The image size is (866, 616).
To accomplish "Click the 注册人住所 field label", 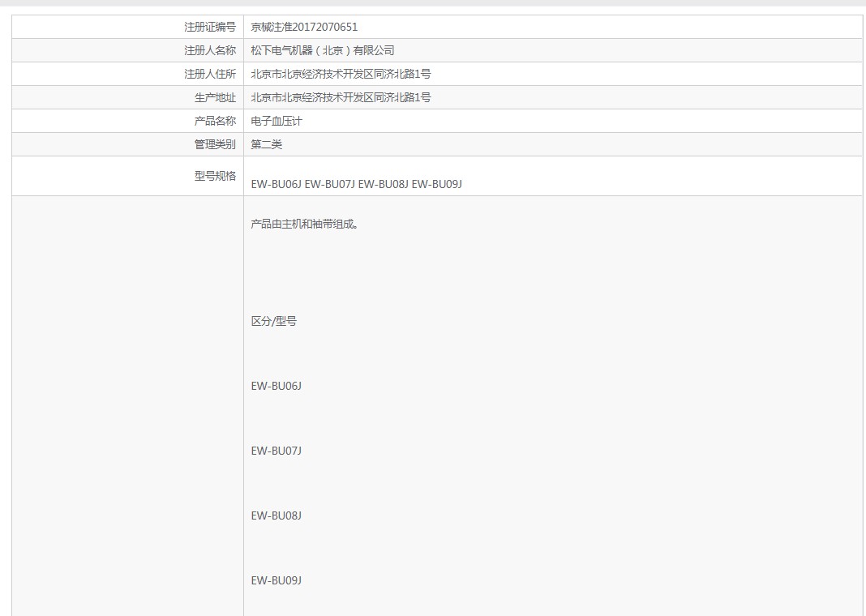I will click(210, 74).
